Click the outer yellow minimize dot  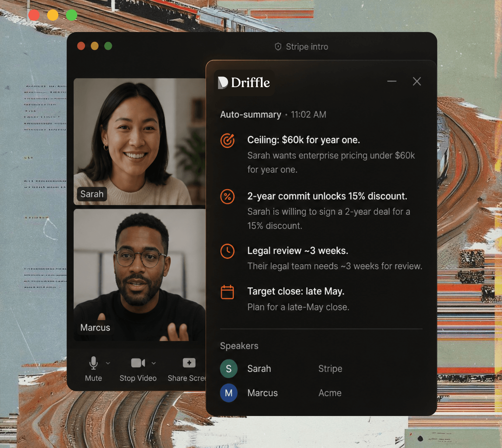(x=53, y=15)
